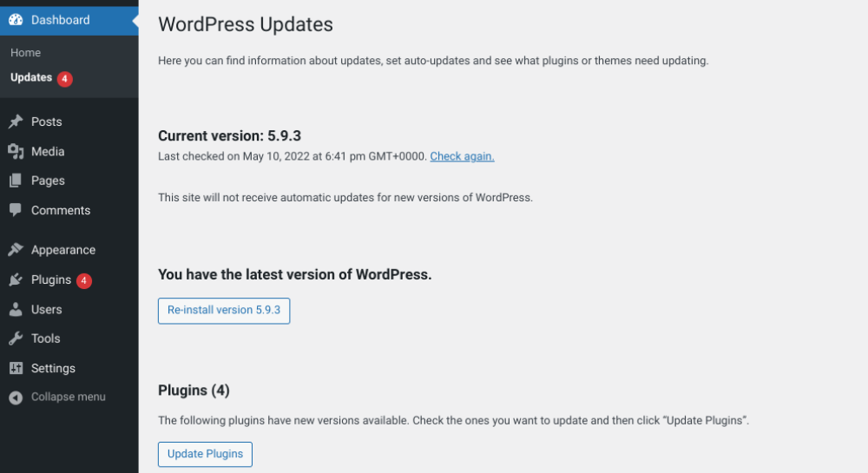Click the Tools wrench icon
868x473 pixels.
tap(16, 339)
